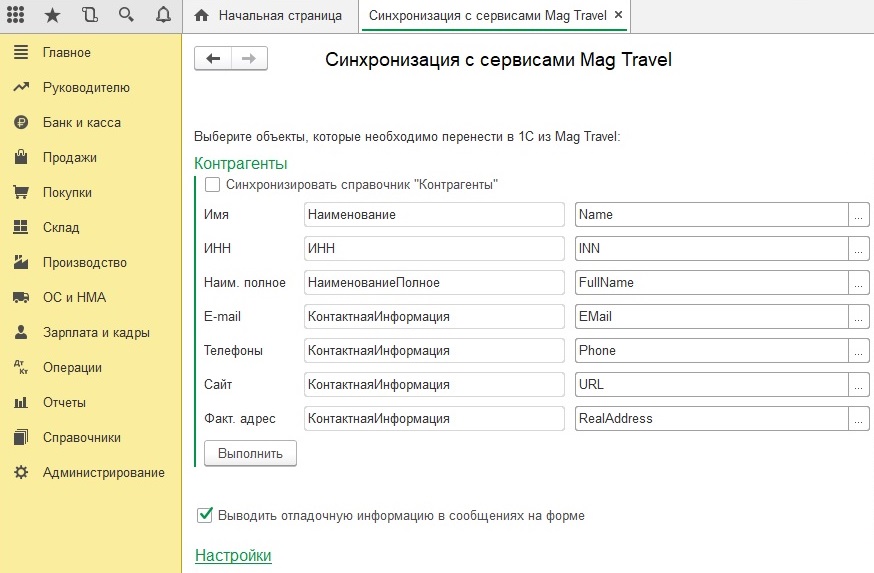
Task: Enable Синхронизировать справочник "Контрагенты" checkbox
Action: tap(212, 184)
